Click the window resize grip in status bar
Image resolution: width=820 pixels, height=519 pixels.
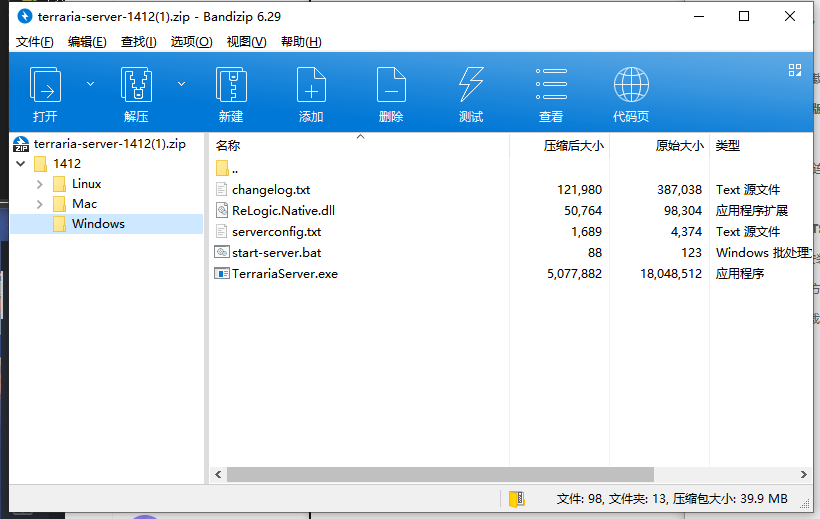(805, 503)
